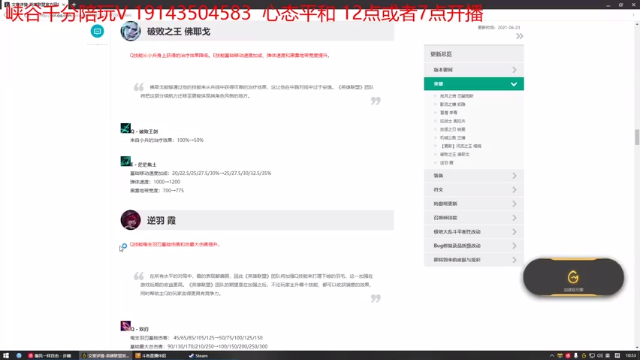Click the yellow G tray icon
Image resolution: width=640 pixels, height=360 pixels.
tap(584, 356)
